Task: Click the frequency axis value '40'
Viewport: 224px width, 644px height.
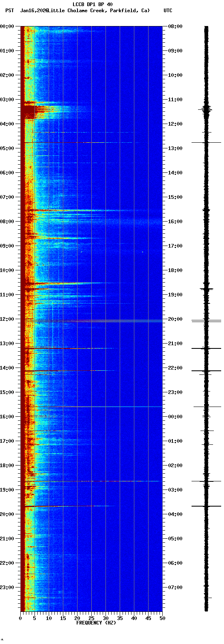Action: (x=134, y=618)
